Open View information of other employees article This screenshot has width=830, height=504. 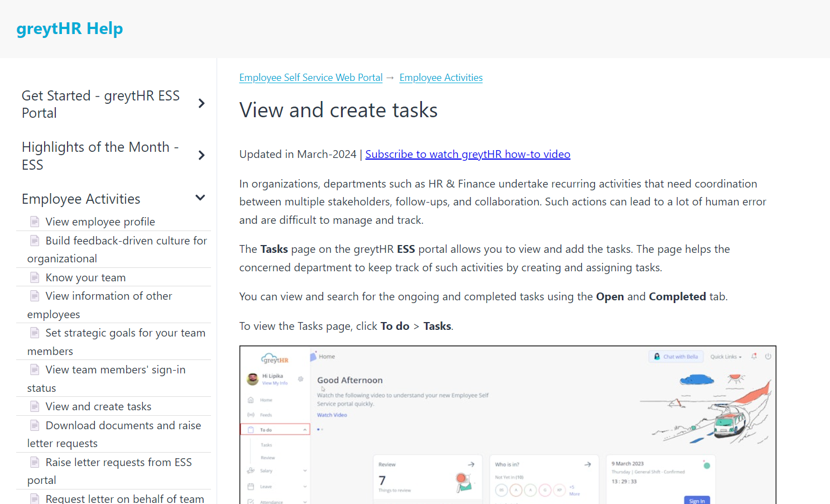100,305
